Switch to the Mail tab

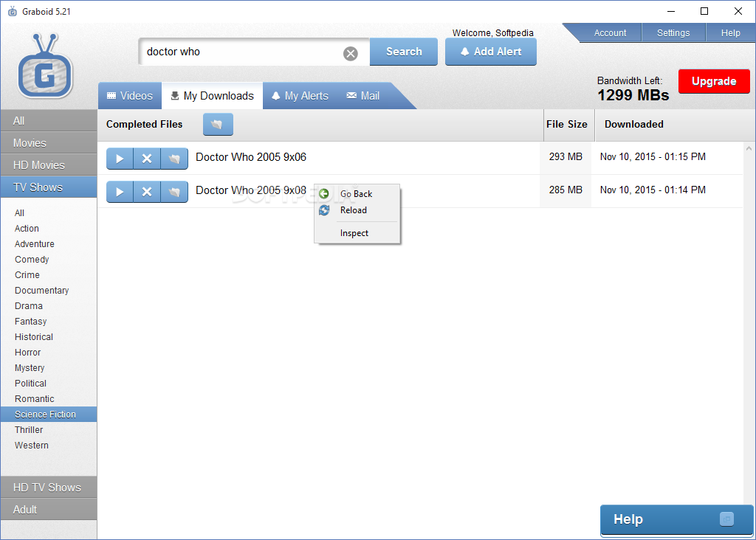pos(363,96)
